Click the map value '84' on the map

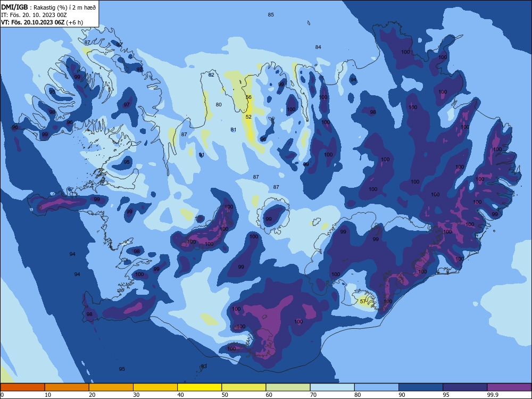318,47
